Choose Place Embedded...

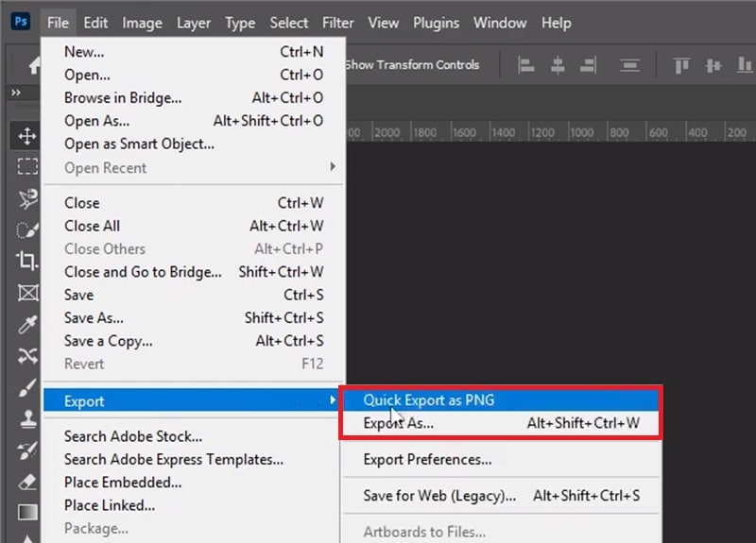(194, 483)
